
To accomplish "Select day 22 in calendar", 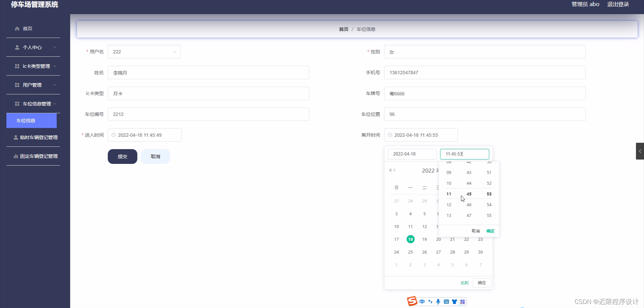I will [x=466, y=239].
